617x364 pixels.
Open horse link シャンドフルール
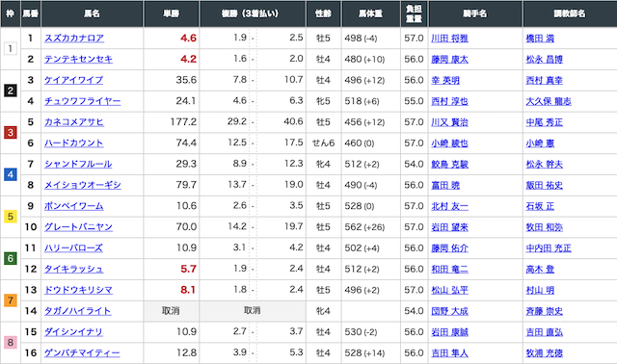(x=78, y=164)
